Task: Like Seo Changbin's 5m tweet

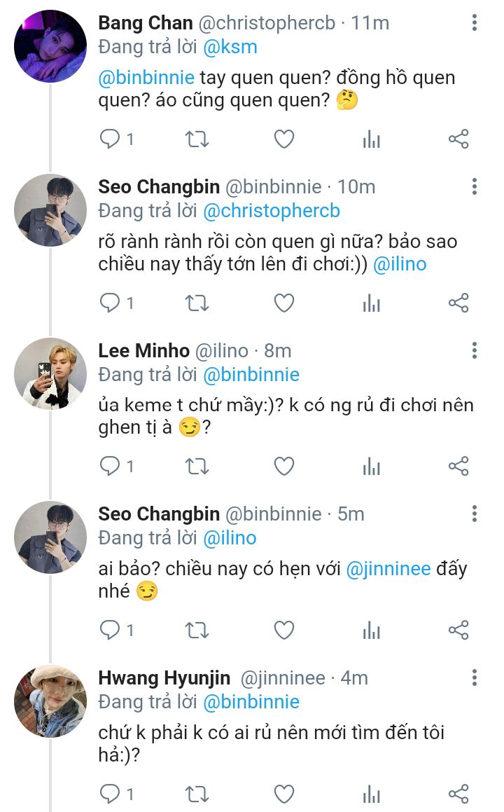Action: [x=283, y=631]
